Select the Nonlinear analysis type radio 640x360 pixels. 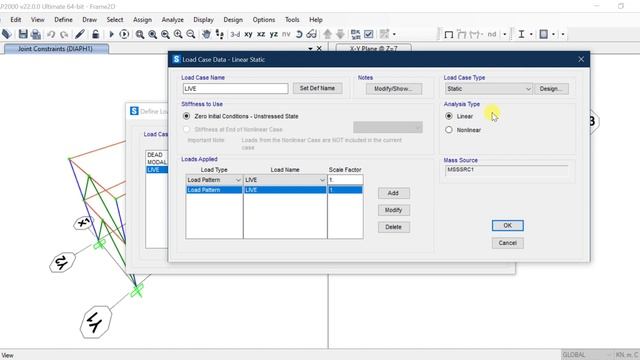449,130
